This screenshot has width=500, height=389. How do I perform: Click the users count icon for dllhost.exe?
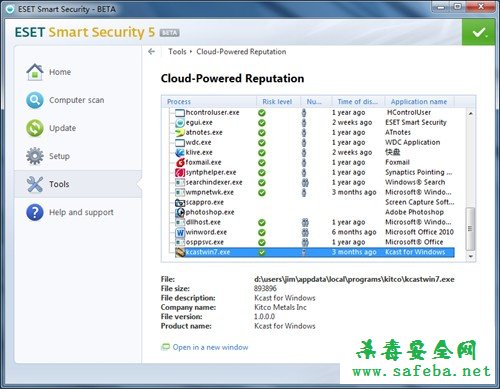click(305, 222)
